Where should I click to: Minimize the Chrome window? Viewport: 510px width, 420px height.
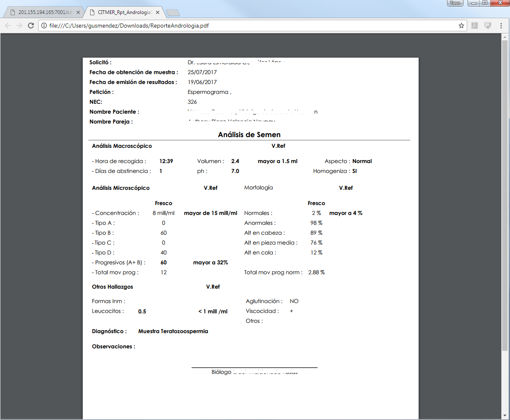pyautogui.click(x=474, y=3)
